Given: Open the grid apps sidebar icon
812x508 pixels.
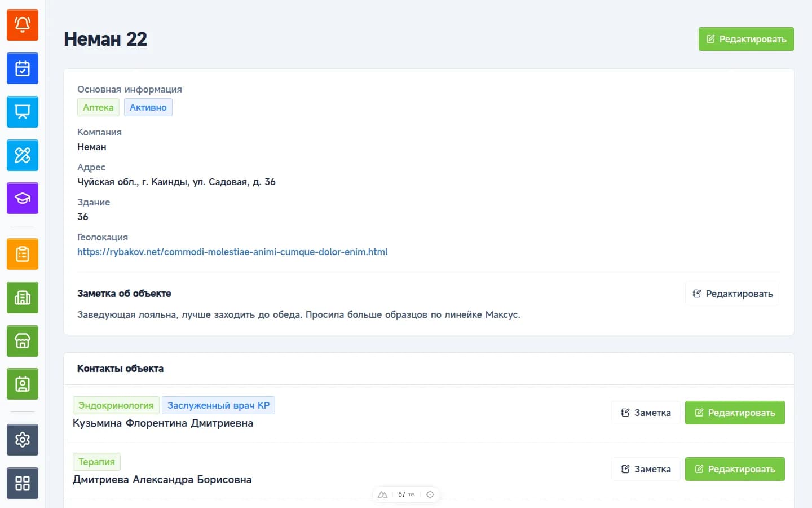Looking at the screenshot, I should 23,483.
